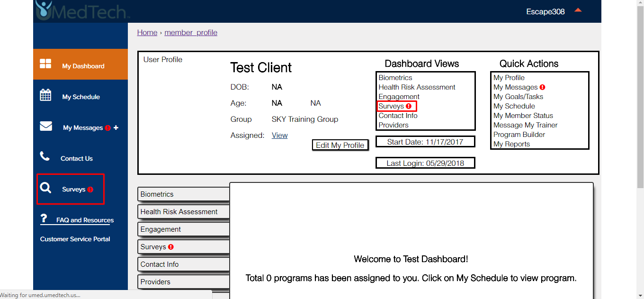Click the Home breadcrumb link
Image resolution: width=644 pixels, height=299 pixels.
coord(147,33)
